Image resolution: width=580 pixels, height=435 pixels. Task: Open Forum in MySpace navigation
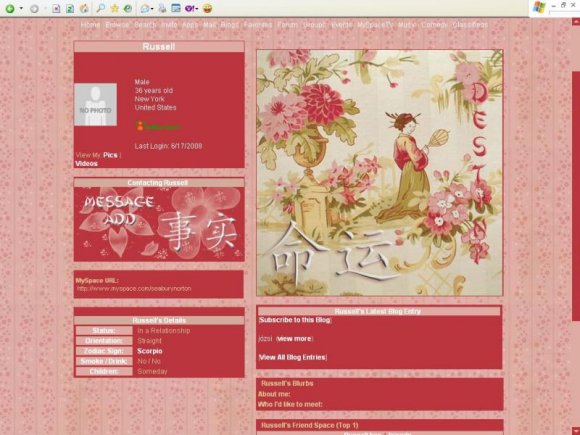click(287, 25)
